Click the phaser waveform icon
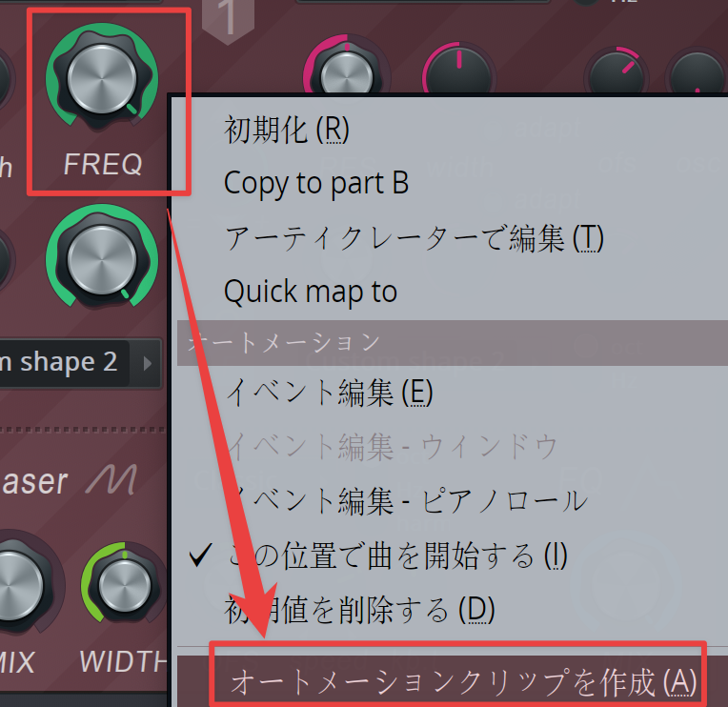728x707 pixels. (111, 480)
